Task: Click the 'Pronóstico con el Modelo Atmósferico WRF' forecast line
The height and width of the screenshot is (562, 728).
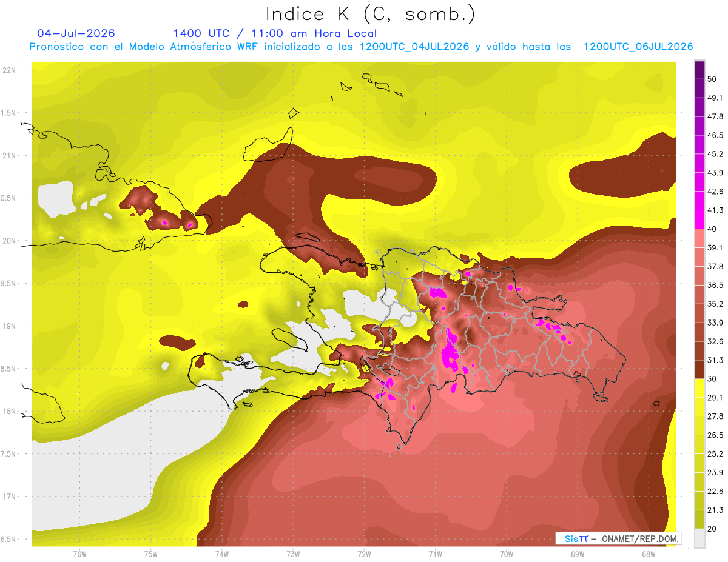Action: pos(361,47)
